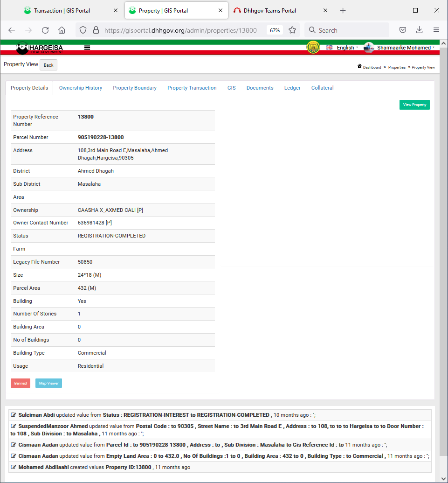This screenshot has height=483, width=448.
Task: Click the sub district value Masalaha
Action: click(x=89, y=184)
